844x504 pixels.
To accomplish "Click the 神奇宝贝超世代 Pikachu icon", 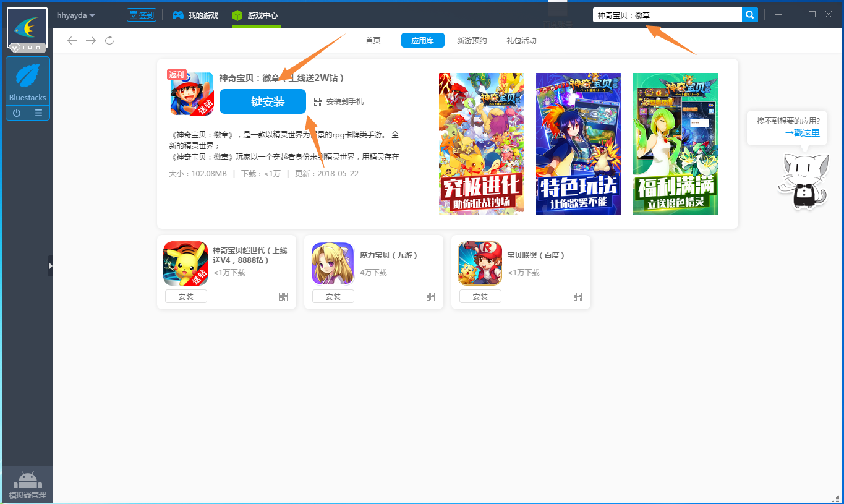I will (185, 263).
